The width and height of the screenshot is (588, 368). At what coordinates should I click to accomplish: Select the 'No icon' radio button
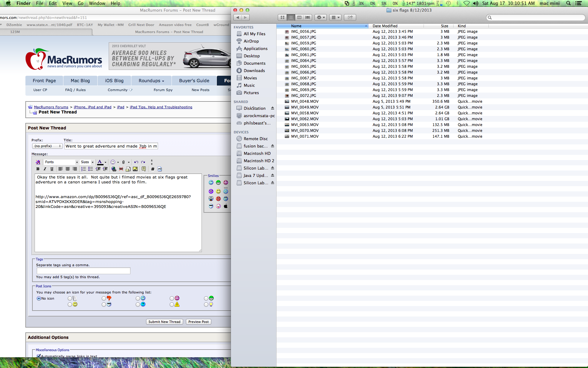coord(39,298)
